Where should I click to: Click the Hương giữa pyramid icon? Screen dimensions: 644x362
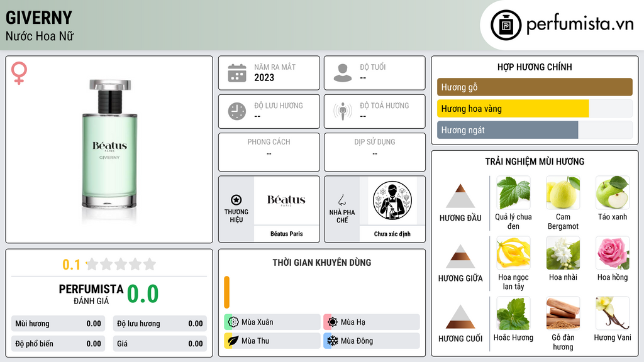click(460, 256)
